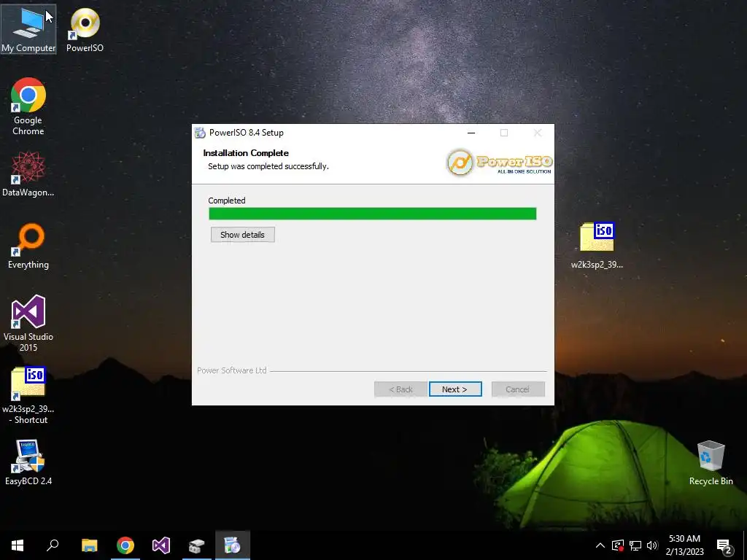Click the PowerISO logo in setup header

pos(499,163)
